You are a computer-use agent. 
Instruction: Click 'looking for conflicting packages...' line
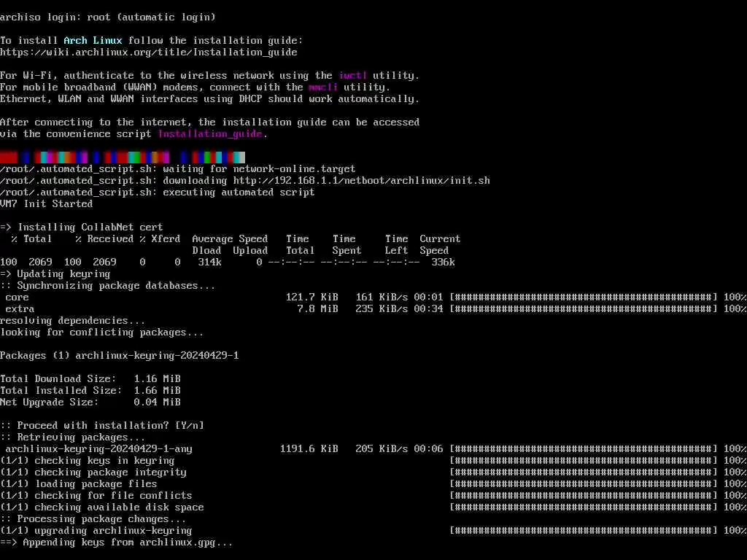102,332
